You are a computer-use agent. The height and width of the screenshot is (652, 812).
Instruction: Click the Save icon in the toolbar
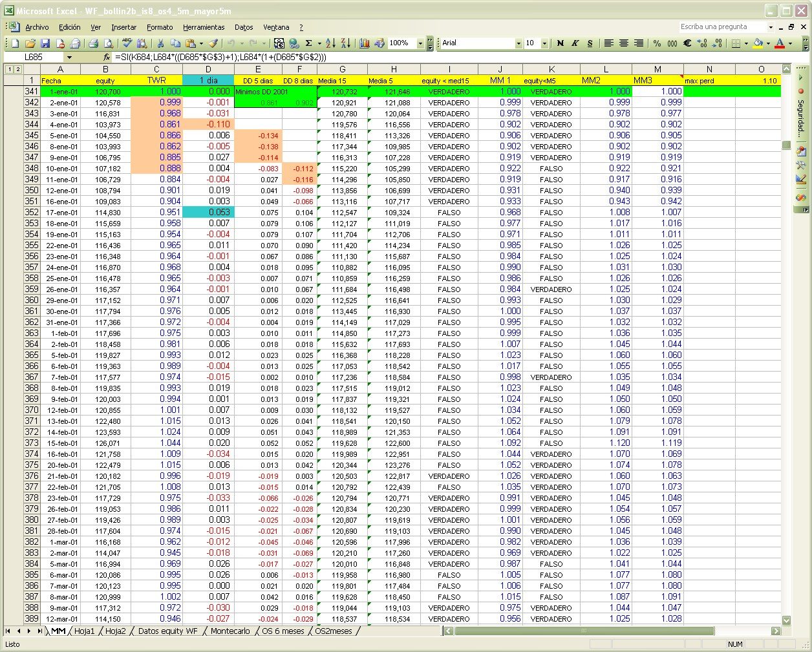[45, 43]
